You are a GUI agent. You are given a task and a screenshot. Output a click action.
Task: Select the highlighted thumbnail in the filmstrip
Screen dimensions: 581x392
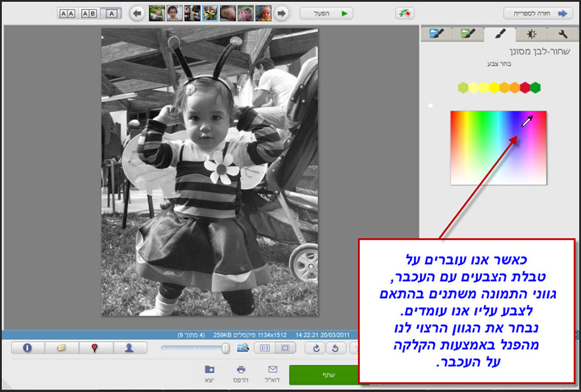pos(210,13)
